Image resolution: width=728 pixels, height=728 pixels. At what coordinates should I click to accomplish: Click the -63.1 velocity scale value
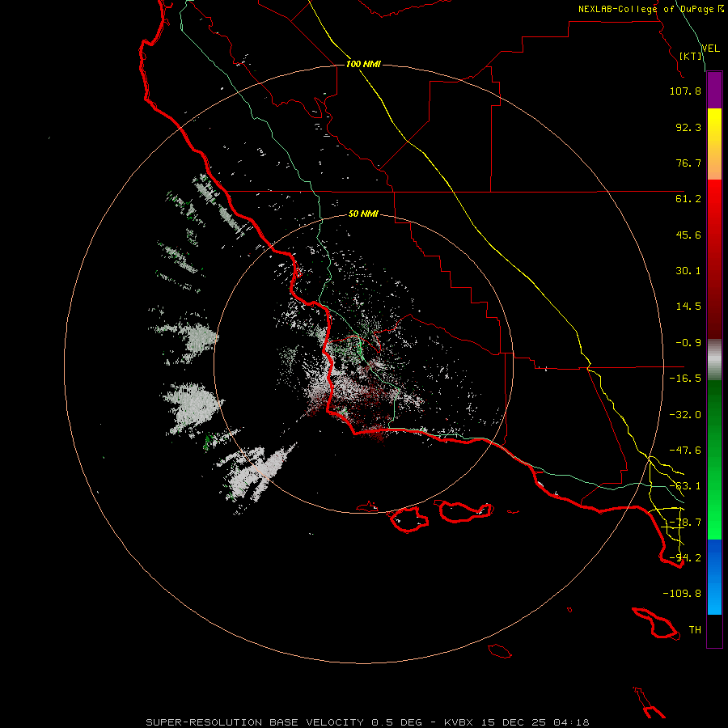click(685, 486)
